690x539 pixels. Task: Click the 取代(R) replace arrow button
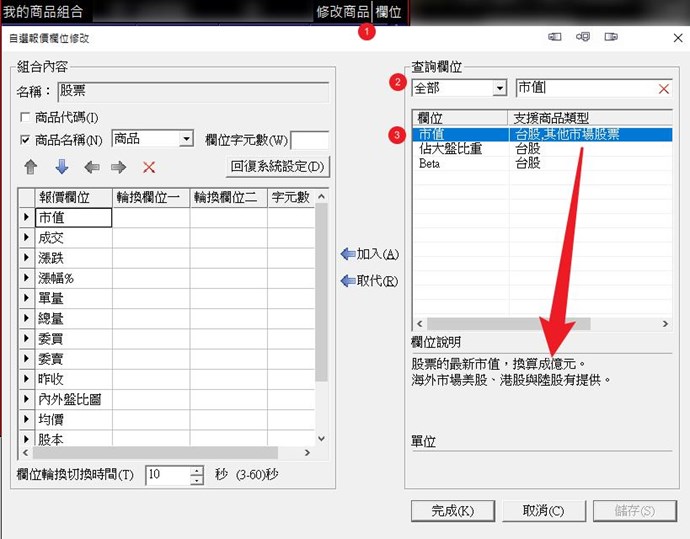pos(369,281)
